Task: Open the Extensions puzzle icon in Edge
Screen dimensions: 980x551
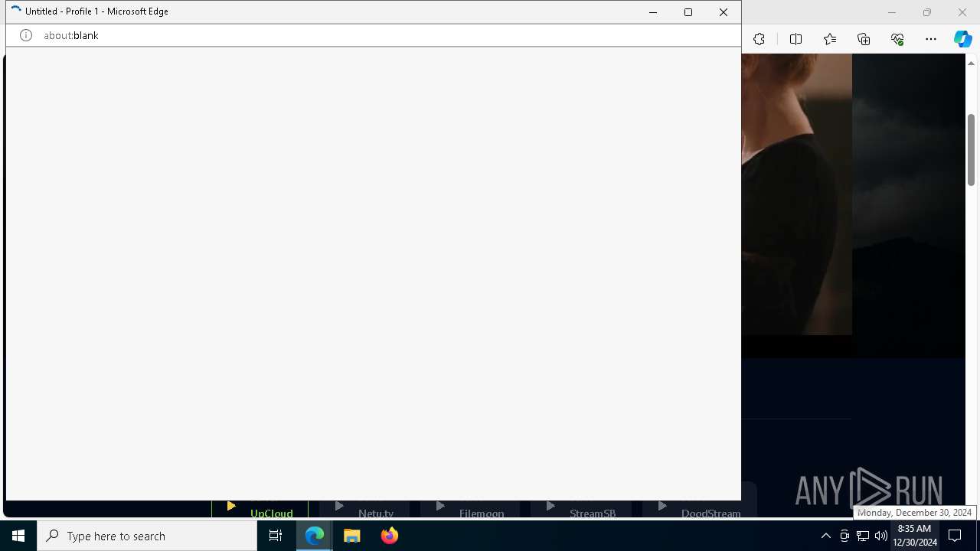Action: (x=759, y=39)
